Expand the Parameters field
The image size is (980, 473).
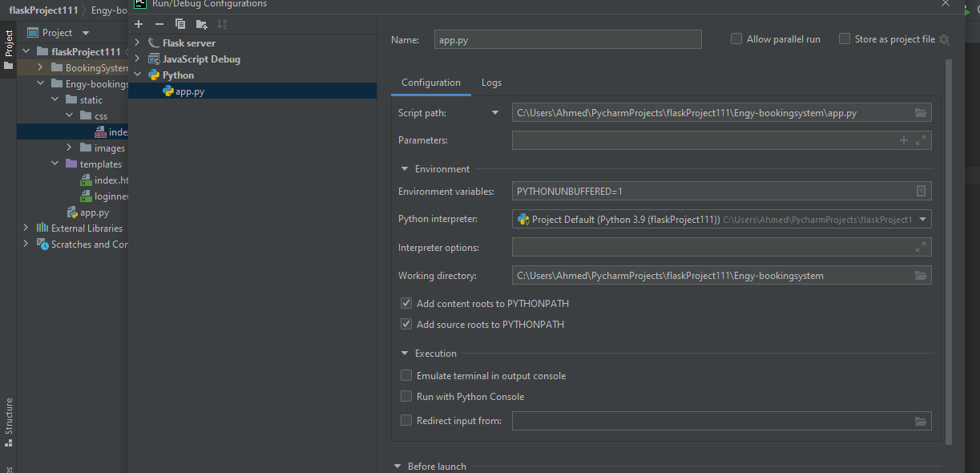click(921, 140)
